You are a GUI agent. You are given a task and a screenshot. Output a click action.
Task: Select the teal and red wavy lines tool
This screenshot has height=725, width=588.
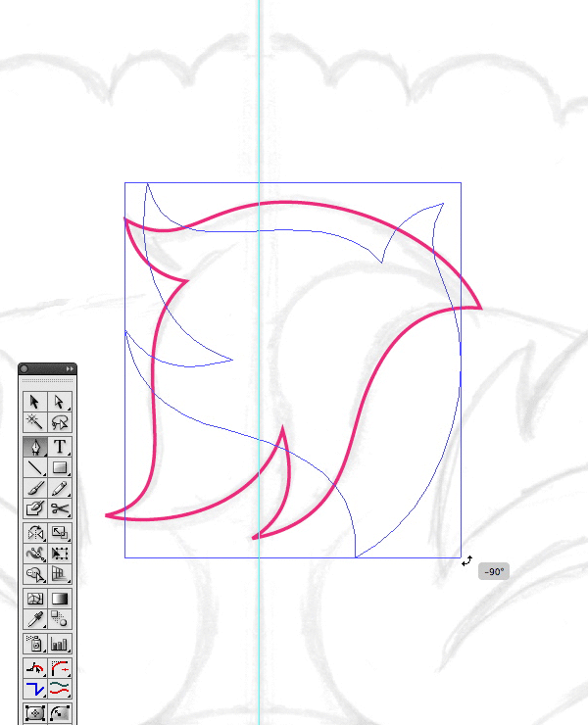point(60,689)
